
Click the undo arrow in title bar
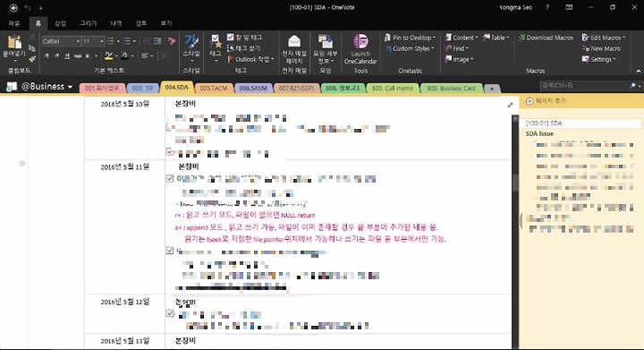pyautogui.click(x=28, y=8)
